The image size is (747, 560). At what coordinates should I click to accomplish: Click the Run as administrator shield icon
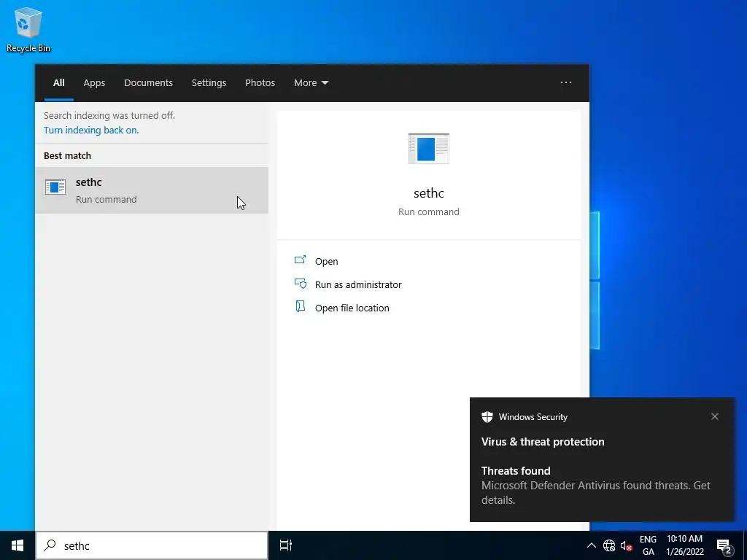click(x=300, y=284)
